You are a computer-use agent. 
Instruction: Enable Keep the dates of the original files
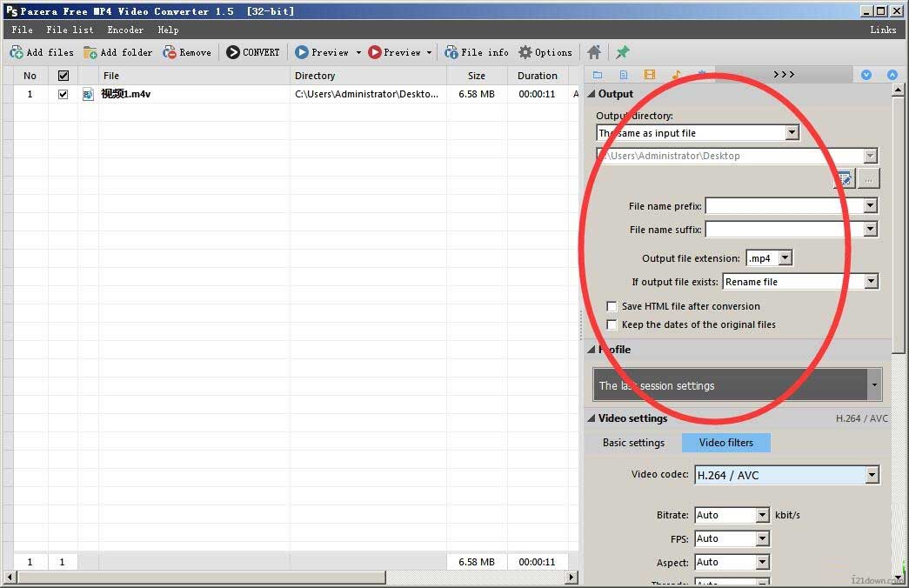click(612, 324)
